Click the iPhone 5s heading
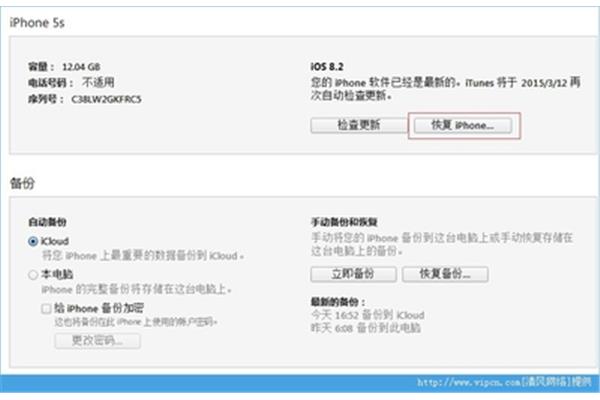The height and width of the screenshot is (400, 600). pos(37,23)
